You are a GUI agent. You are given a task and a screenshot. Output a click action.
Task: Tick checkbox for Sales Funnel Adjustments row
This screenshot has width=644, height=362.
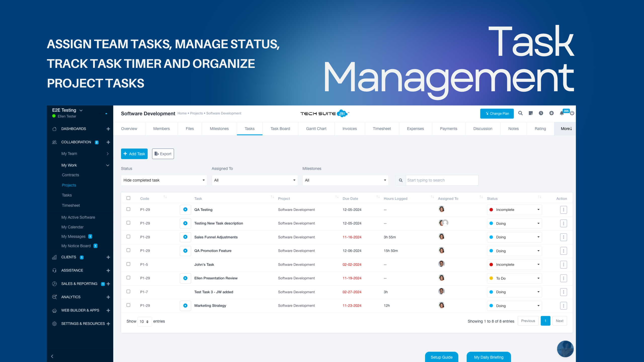click(128, 237)
